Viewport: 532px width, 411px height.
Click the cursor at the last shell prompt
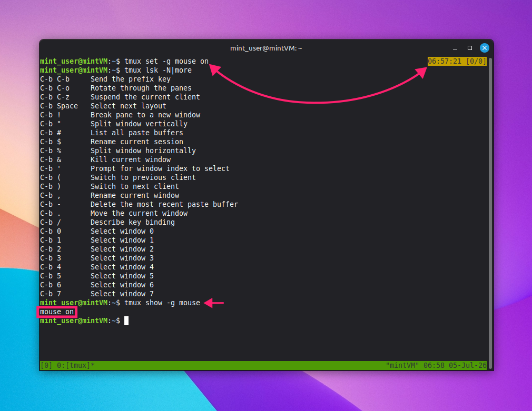click(x=126, y=321)
